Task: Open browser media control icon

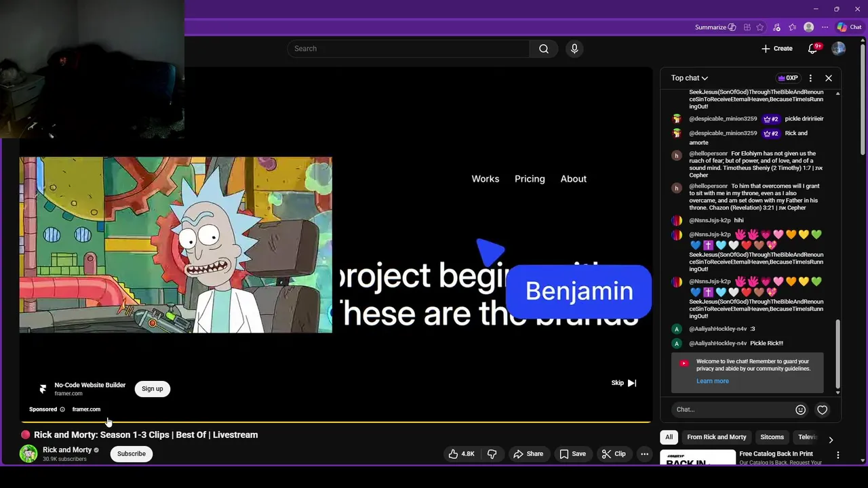Action: (x=776, y=27)
